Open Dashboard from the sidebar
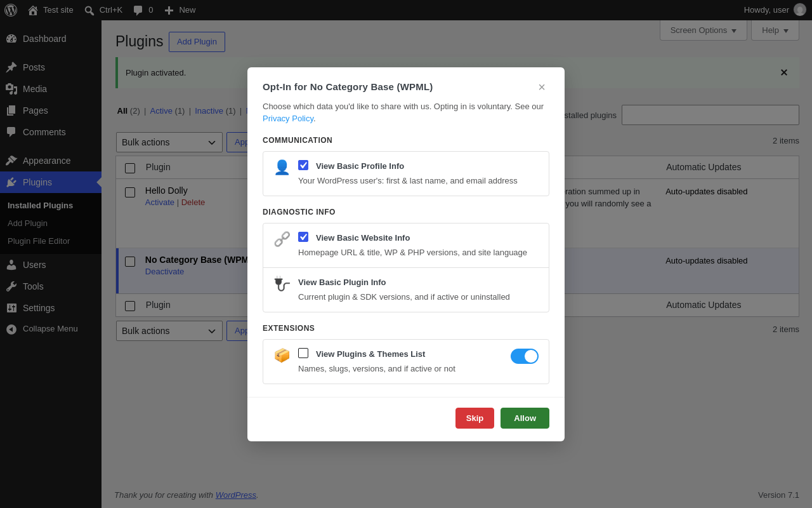Viewport: 812px width, 508px height. (x=51, y=39)
